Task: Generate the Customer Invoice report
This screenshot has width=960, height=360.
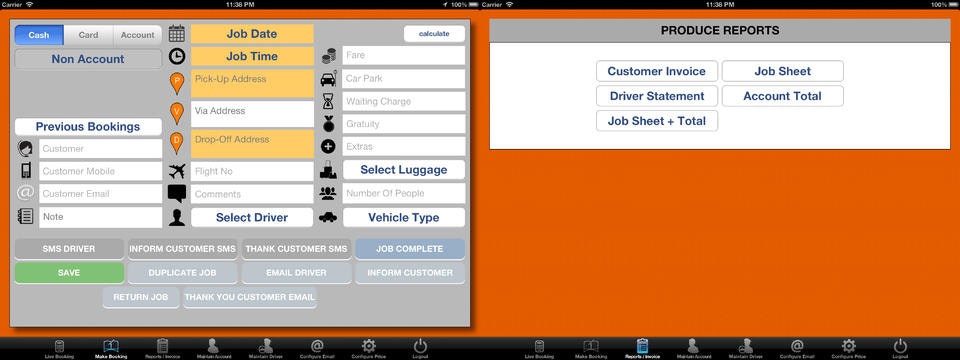Action: tap(657, 71)
